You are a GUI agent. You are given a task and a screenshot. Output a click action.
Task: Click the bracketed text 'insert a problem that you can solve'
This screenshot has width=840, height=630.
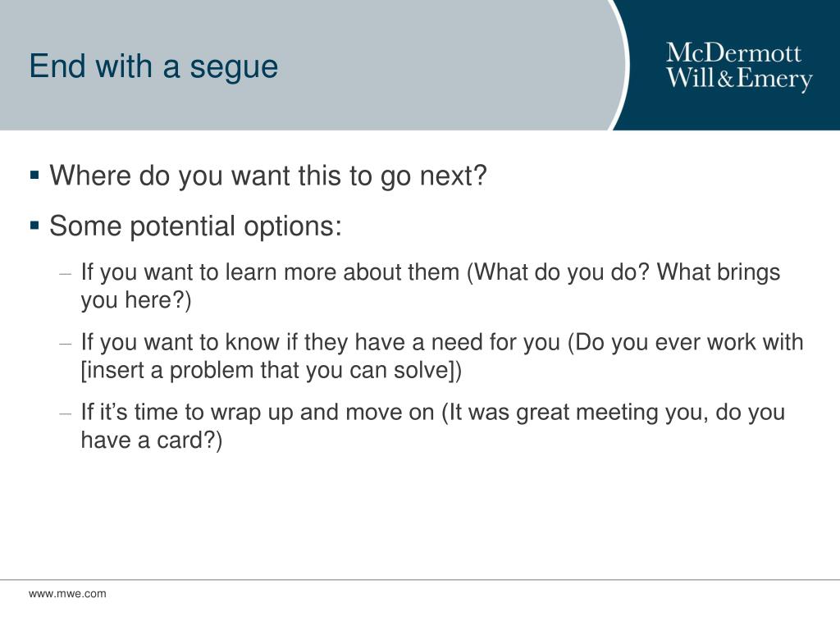[x=271, y=370]
